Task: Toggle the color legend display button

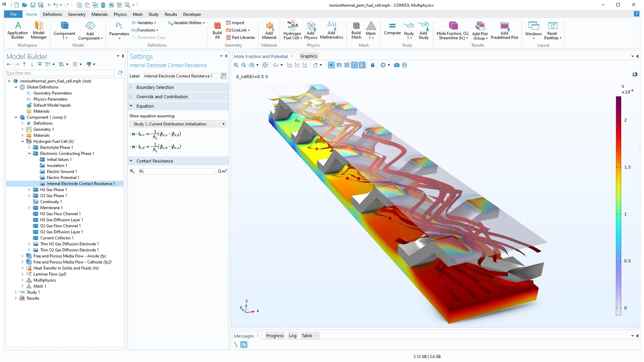Action: point(362,65)
